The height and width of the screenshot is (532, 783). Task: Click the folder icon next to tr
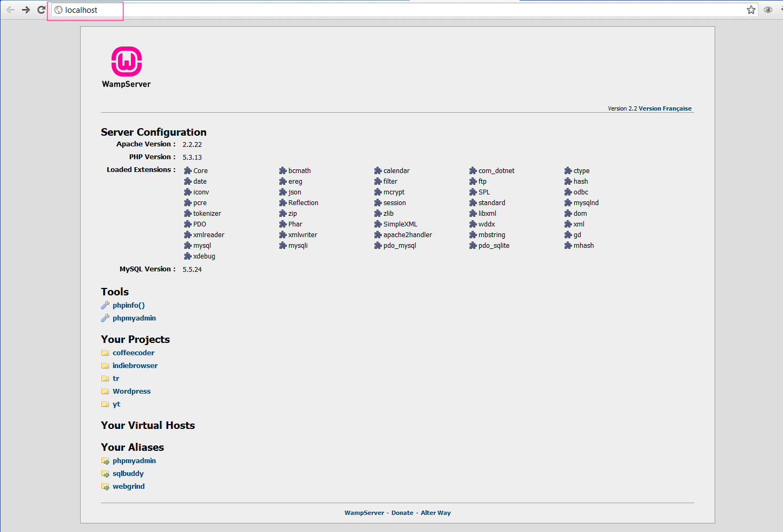coord(105,379)
